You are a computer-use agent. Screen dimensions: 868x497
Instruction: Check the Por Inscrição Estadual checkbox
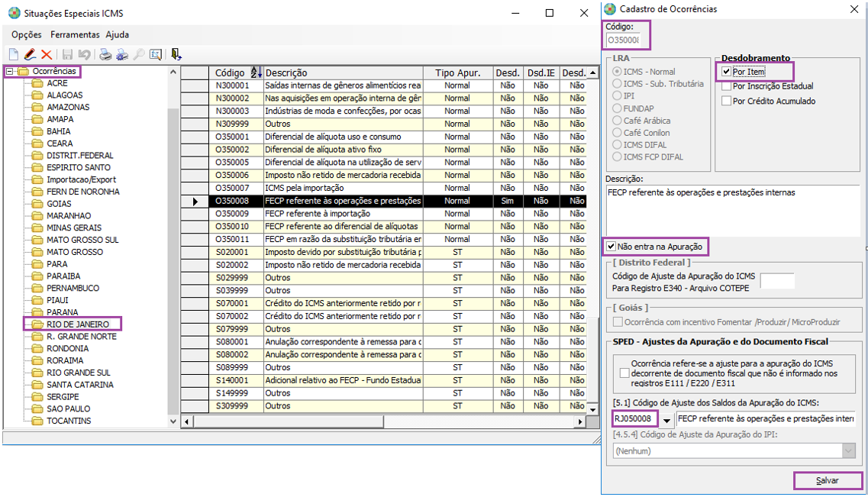pyautogui.click(x=726, y=86)
